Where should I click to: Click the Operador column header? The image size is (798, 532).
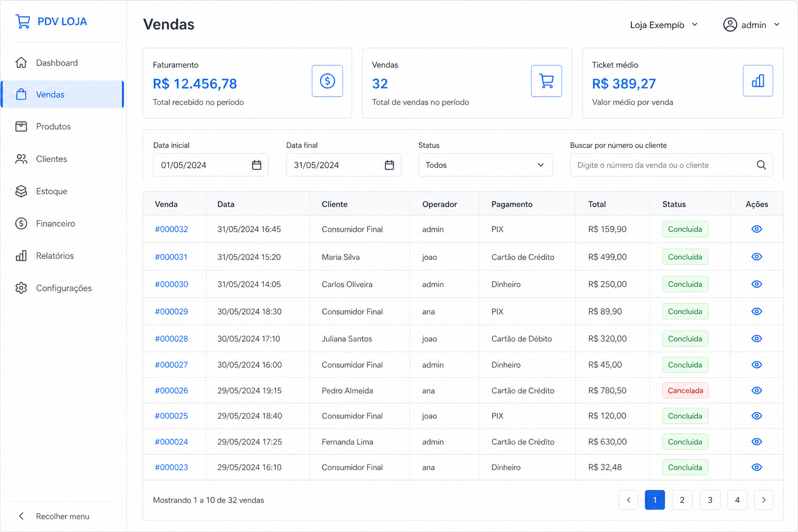(440, 204)
